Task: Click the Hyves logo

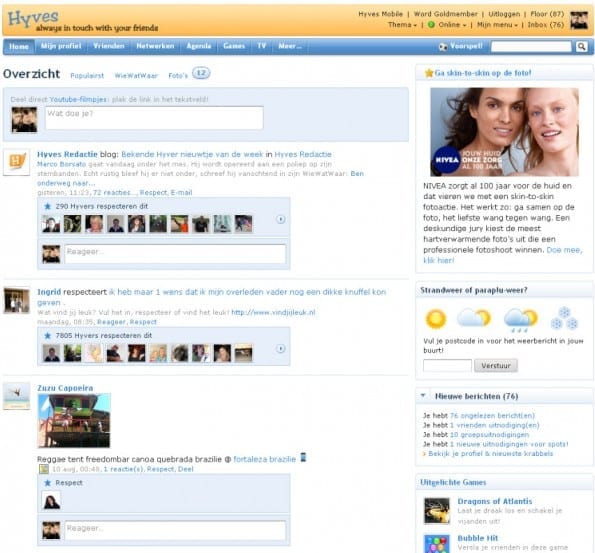Action: pyautogui.click(x=33, y=18)
